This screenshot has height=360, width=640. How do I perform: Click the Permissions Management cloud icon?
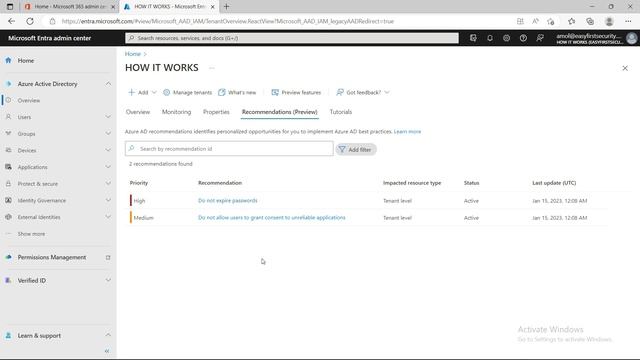(x=8, y=257)
